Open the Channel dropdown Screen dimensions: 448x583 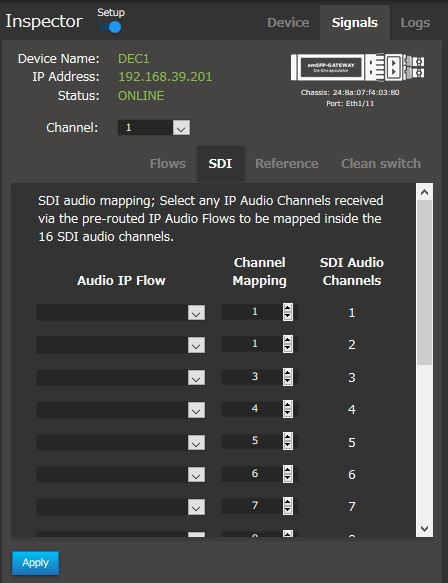(x=154, y=128)
